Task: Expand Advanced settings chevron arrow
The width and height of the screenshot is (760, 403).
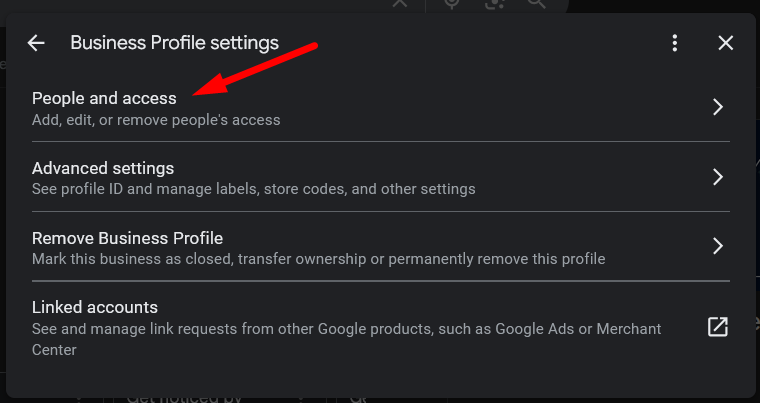Action: coord(717,177)
